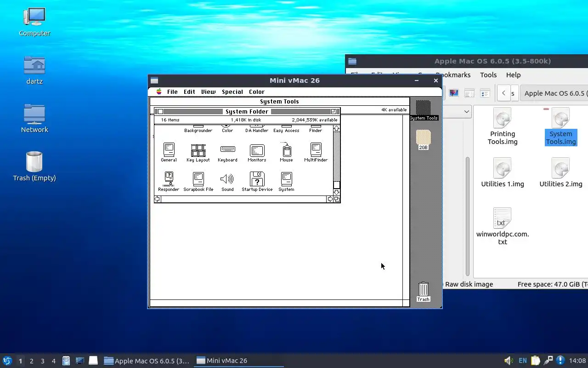Click the Apple Mac OS 6.0.5 taskbar button

tap(147, 361)
